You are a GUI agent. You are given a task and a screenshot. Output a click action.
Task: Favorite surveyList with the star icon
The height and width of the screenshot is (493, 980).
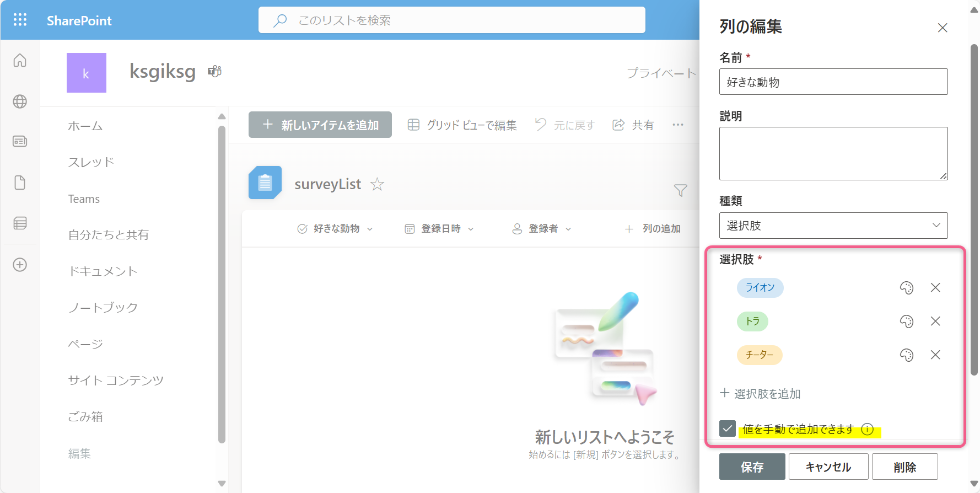[377, 184]
